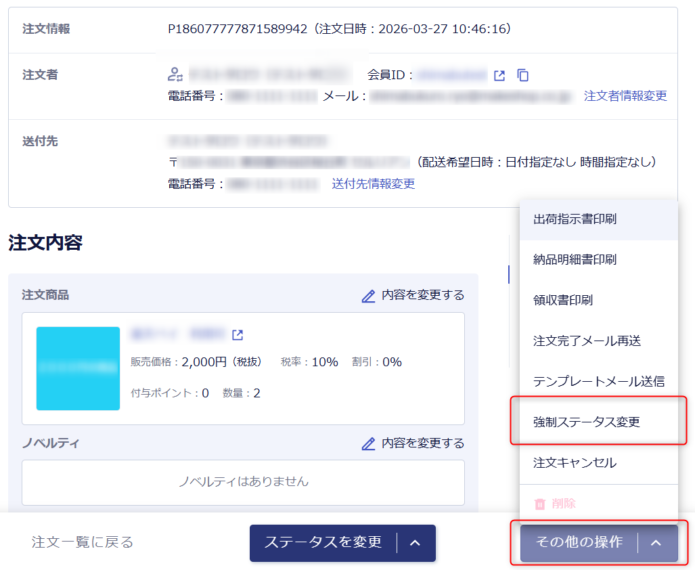Open member ID in external link icon
The height and width of the screenshot is (570, 695).
point(500,75)
